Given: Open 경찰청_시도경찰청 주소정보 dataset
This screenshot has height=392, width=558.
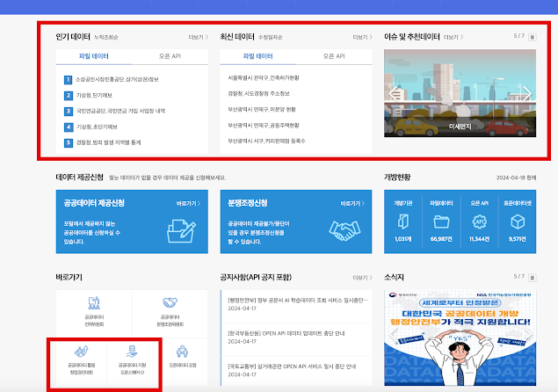Looking at the screenshot, I should click(258, 94).
